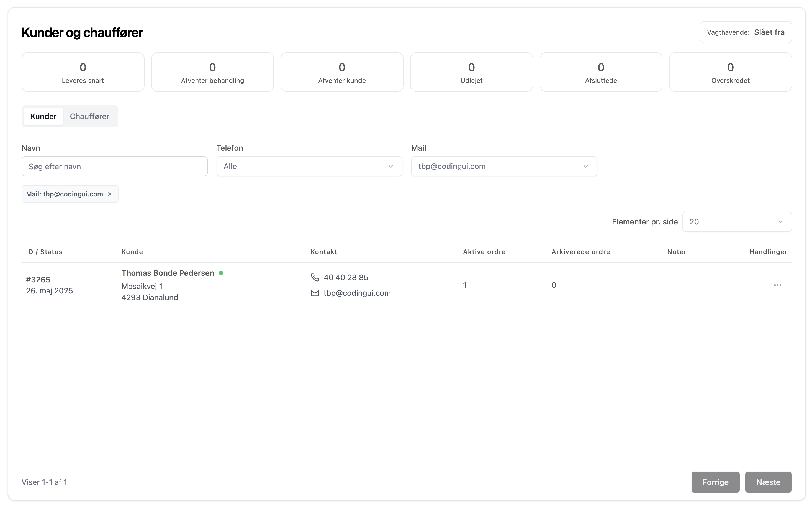Click the envelope icon beside tbp@codingui.com
Screen dimensions: 812x506
coord(315,293)
